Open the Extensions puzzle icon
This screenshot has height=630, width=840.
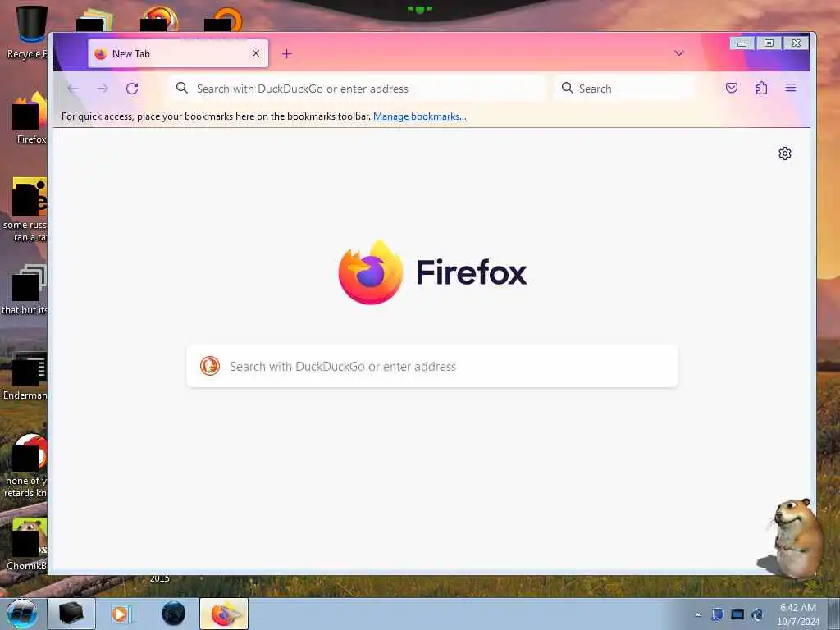[761, 88]
